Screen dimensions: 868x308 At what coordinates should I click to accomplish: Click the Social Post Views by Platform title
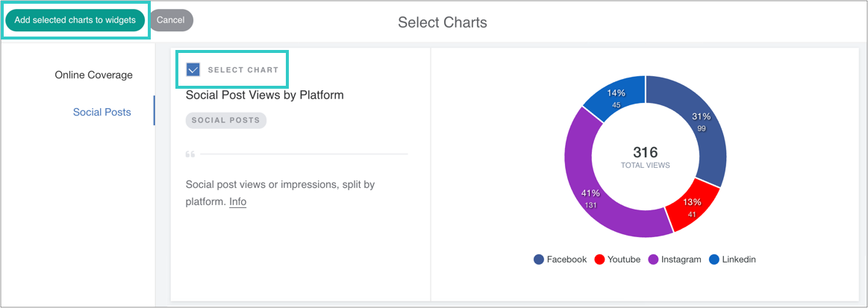pos(264,95)
